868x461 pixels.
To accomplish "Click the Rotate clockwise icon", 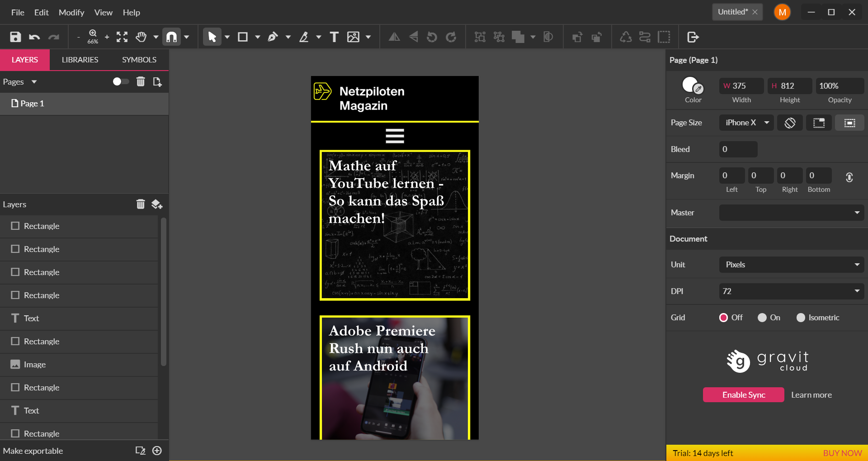I will pyautogui.click(x=451, y=37).
